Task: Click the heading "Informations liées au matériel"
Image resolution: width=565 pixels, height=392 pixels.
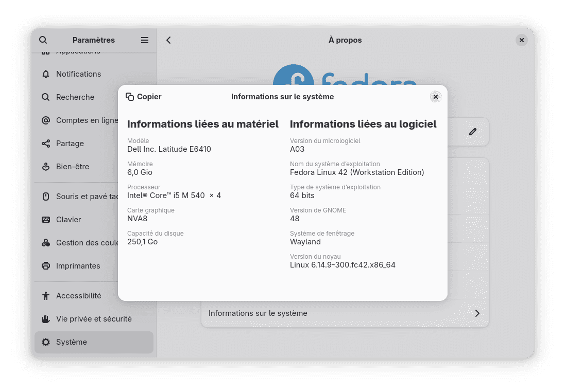Action: tap(203, 124)
